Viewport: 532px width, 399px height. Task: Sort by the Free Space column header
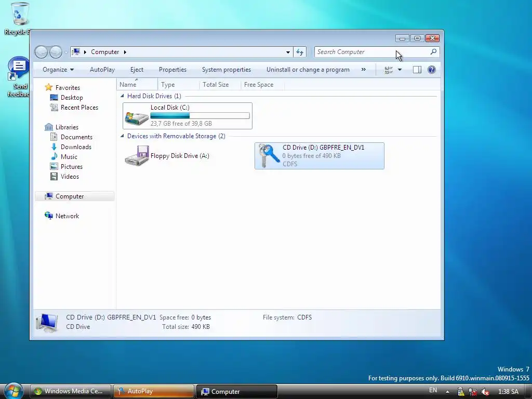pyautogui.click(x=262, y=85)
